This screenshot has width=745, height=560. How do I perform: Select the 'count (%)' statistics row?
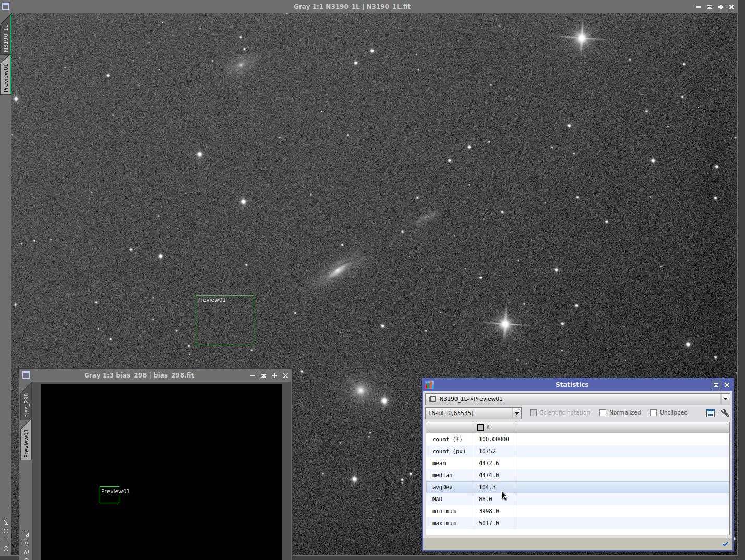pos(578,439)
